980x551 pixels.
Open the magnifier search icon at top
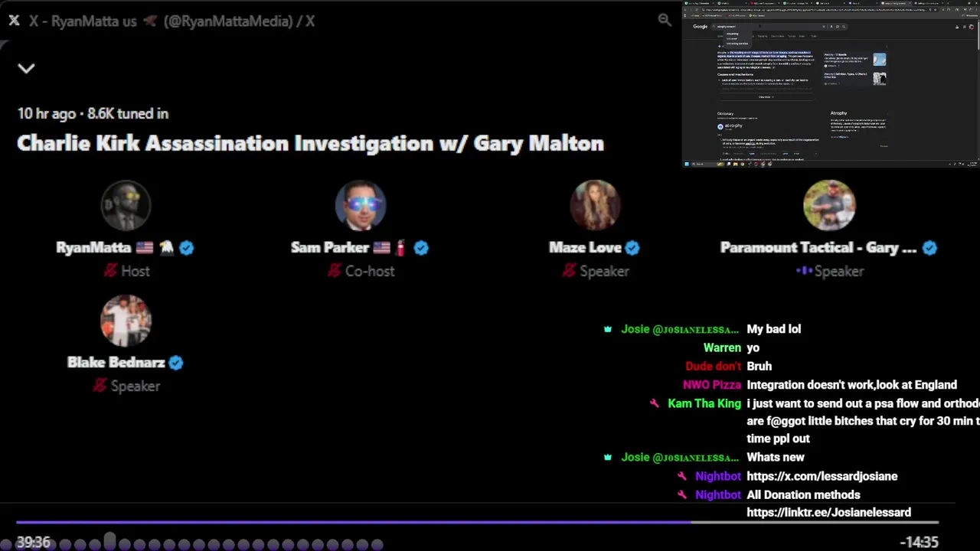coord(665,20)
